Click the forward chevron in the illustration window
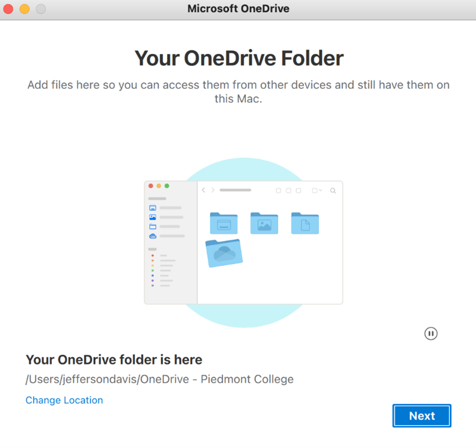 (213, 190)
